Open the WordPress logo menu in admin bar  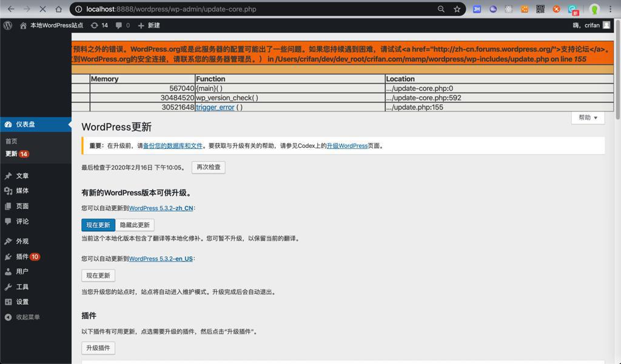click(x=8, y=25)
